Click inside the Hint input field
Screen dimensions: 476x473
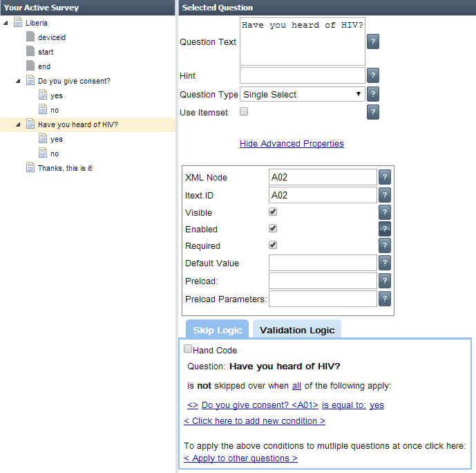pos(302,75)
